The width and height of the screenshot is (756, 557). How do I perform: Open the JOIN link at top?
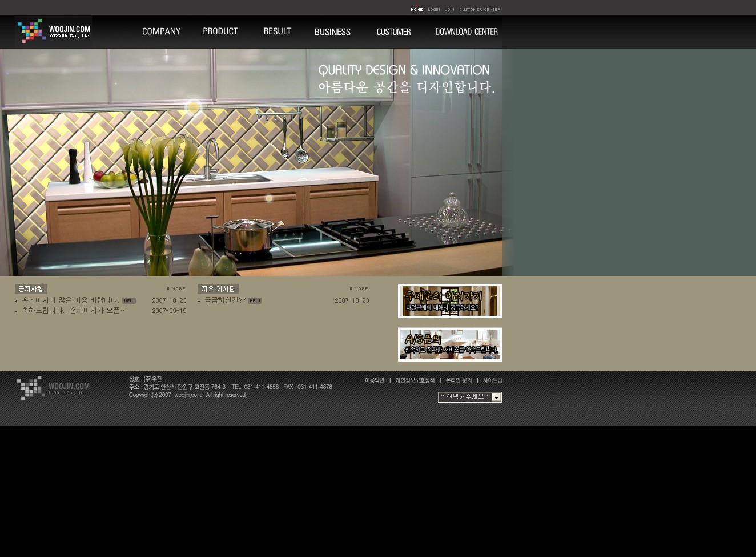click(x=450, y=9)
